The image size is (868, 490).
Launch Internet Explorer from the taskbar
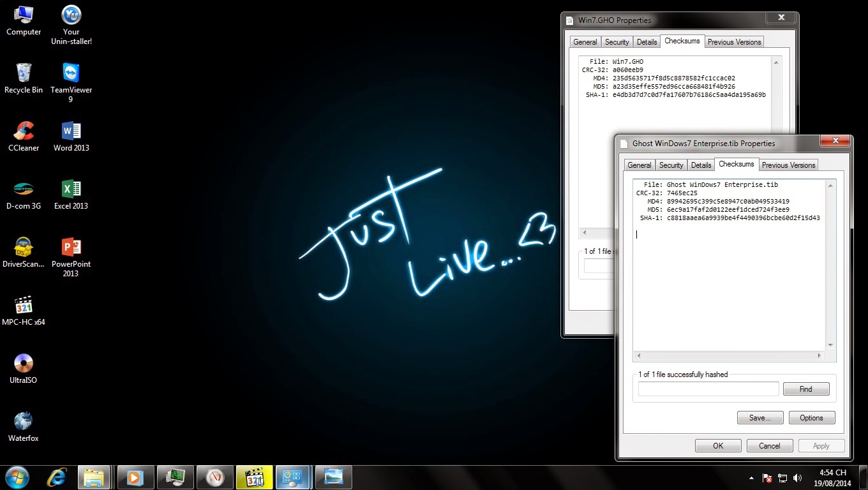point(57,477)
